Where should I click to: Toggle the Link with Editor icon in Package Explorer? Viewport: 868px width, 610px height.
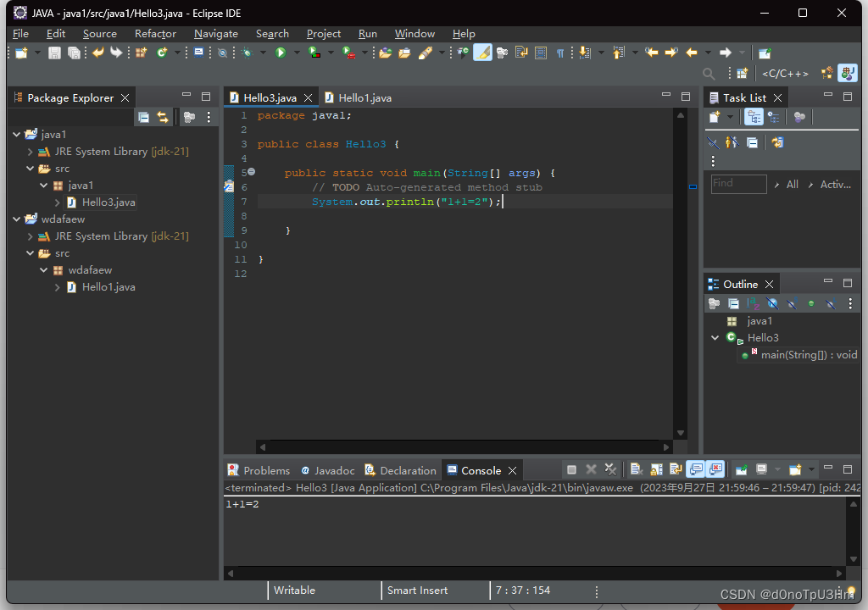click(163, 117)
